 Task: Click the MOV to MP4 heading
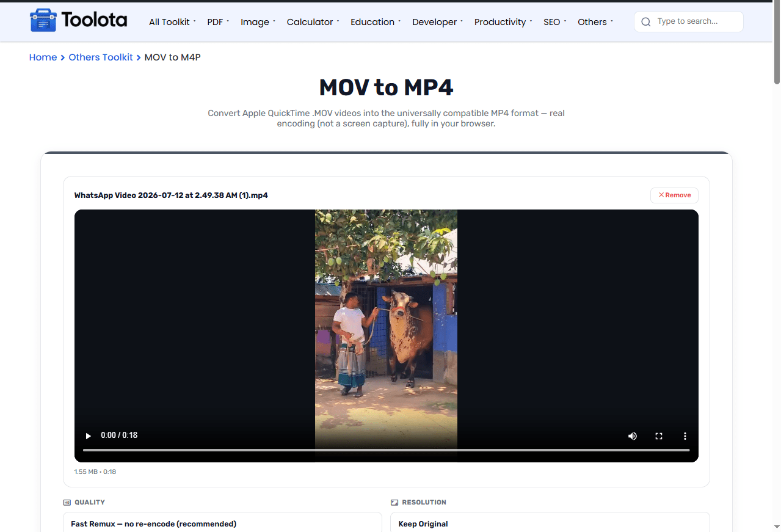coord(386,88)
